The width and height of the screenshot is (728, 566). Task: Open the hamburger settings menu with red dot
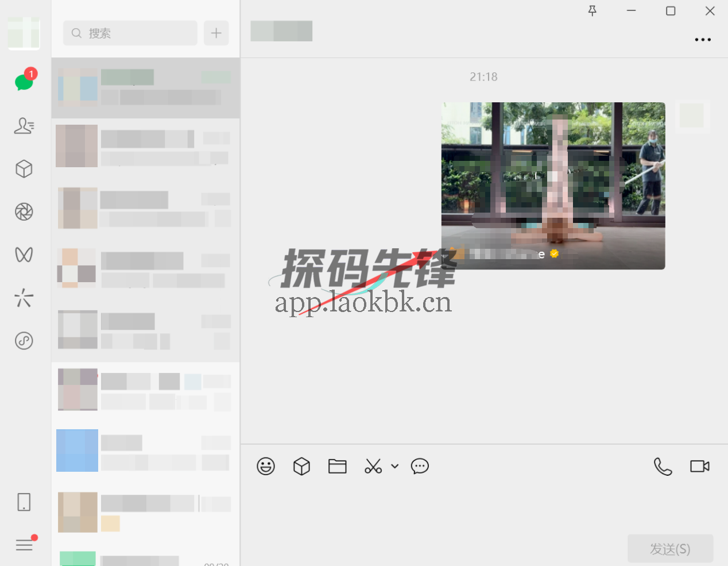tap(24, 544)
